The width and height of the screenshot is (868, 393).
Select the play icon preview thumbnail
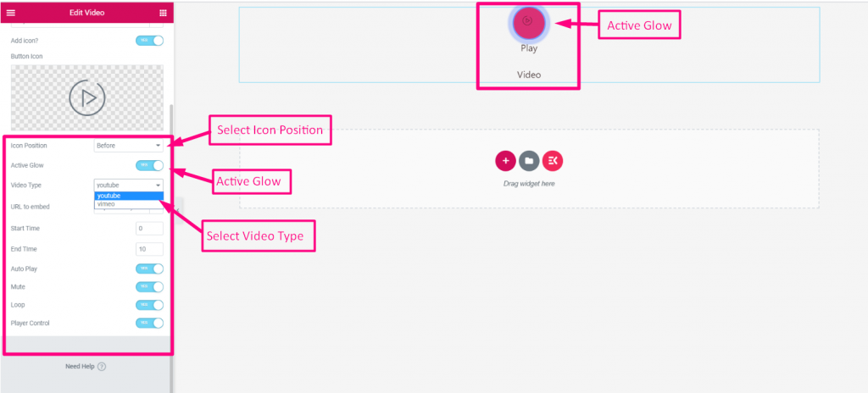86,97
